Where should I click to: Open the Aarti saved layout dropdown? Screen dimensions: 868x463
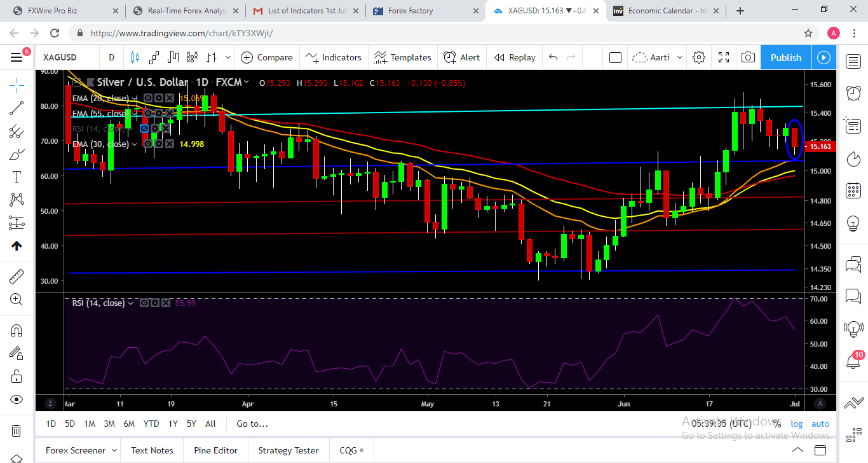tap(657, 57)
